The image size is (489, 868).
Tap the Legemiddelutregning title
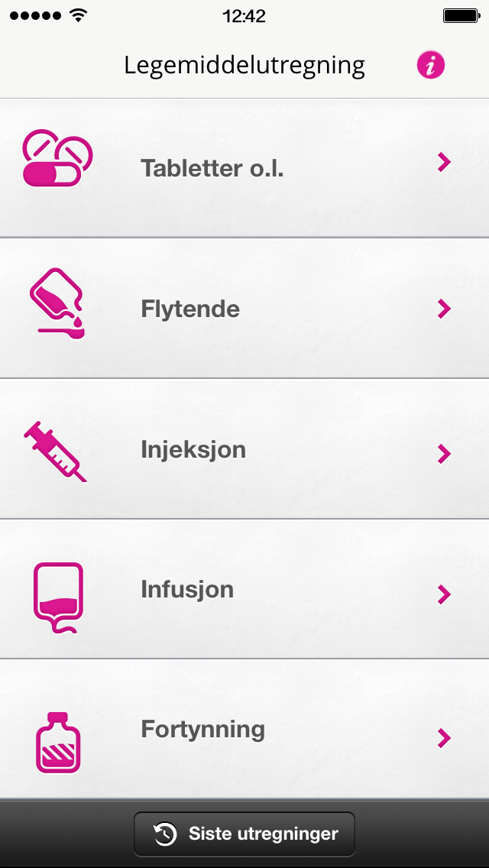(x=244, y=65)
